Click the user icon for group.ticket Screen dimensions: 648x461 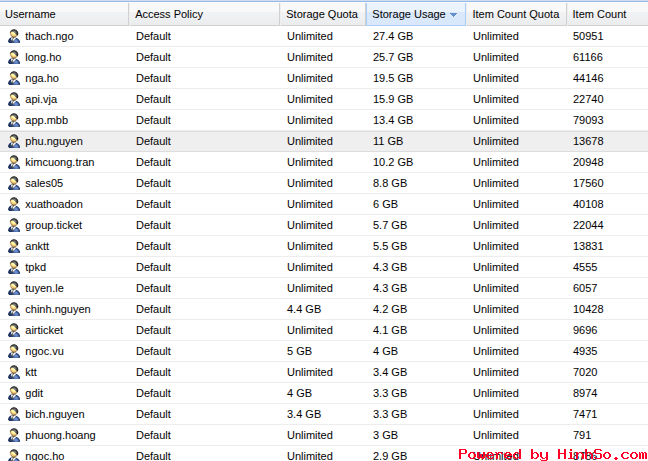tap(14, 225)
